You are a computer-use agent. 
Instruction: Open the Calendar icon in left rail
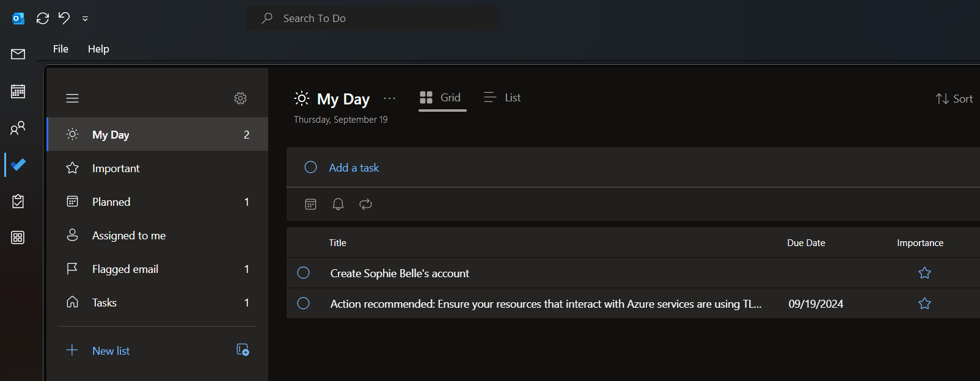pyautogui.click(x=18, y=92)
